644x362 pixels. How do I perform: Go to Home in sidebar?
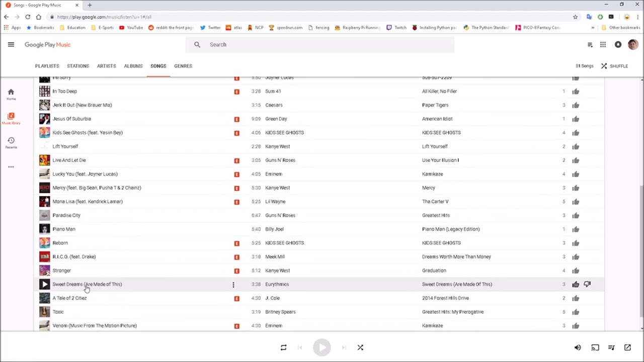(x=11, y=94)
